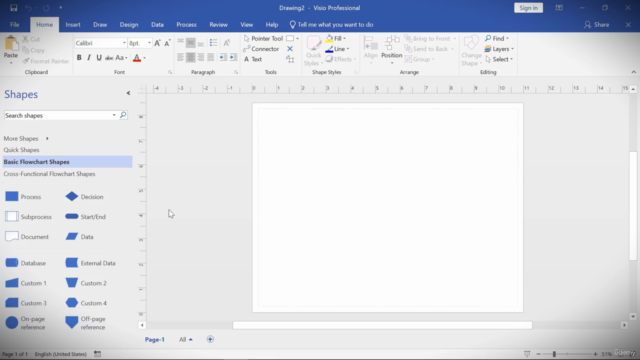Select the Decision diamond shape

click(84, 197)
